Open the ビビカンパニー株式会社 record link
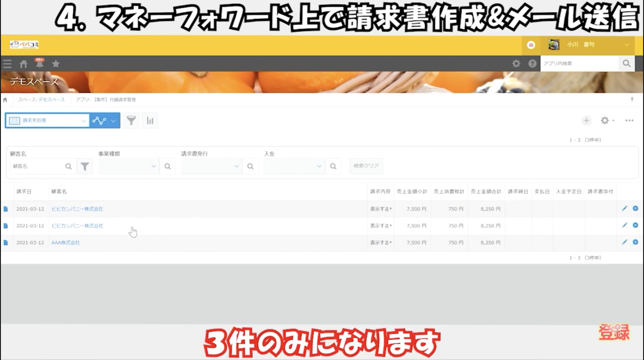644x360 pixels. click(78, 209)
